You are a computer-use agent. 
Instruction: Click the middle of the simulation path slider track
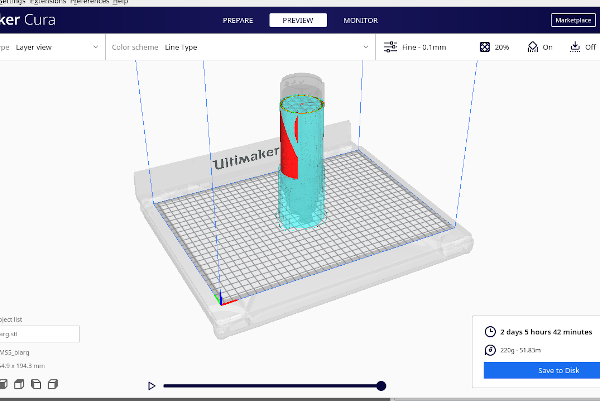pos(272,386)
